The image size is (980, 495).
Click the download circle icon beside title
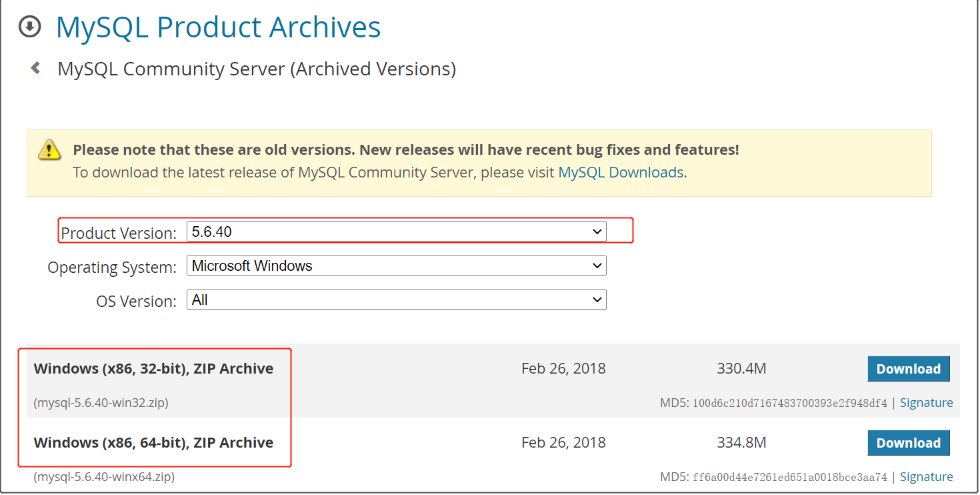click(x=29, y=27)
